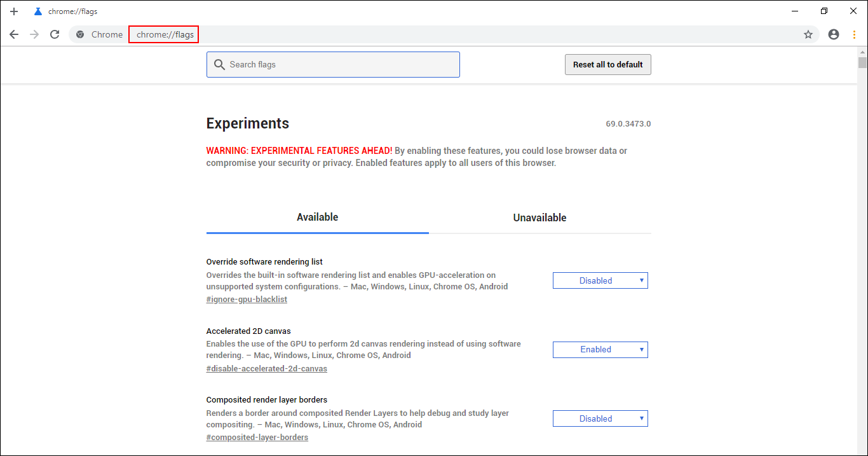This screenshot has width=868, height=456.
Task: Click the back navigation arrow
Action: click(14, 34)
